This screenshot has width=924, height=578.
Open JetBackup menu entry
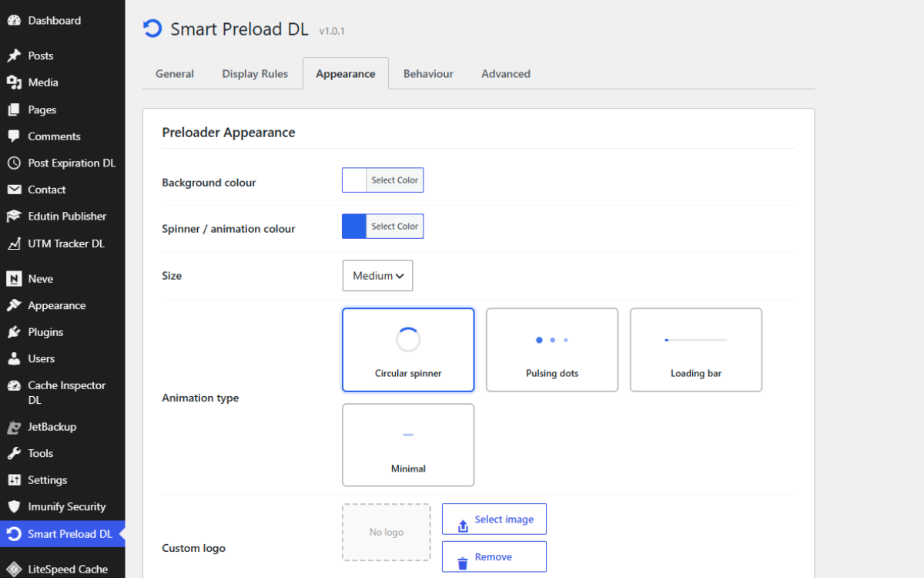pos(62,427)
